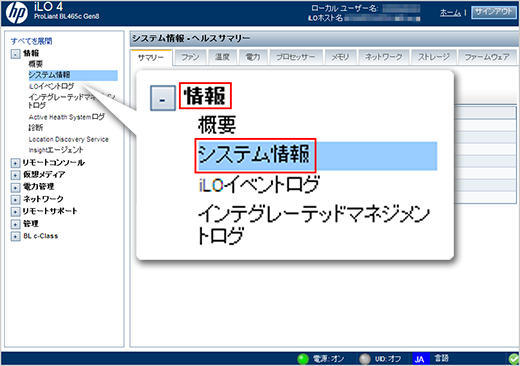520x366 pixels.
Task: Click the green power status indicator
Action: 303,359
